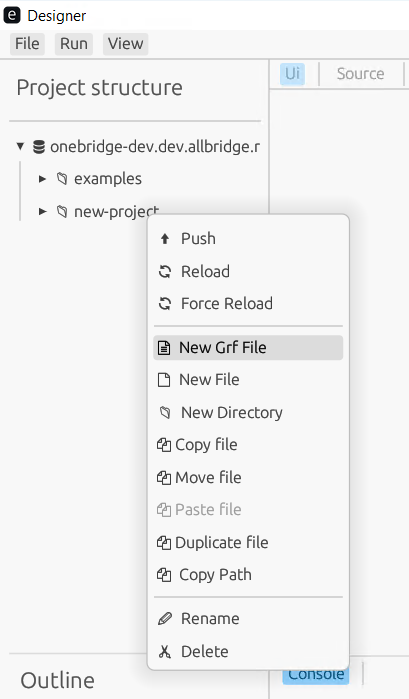This screenshot has height=699, width=409.
Task: Click the Push upload arrow icon
Action: (165, 239)
